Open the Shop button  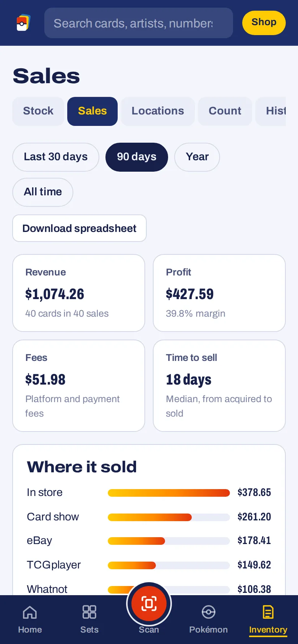tap(264, 23)
